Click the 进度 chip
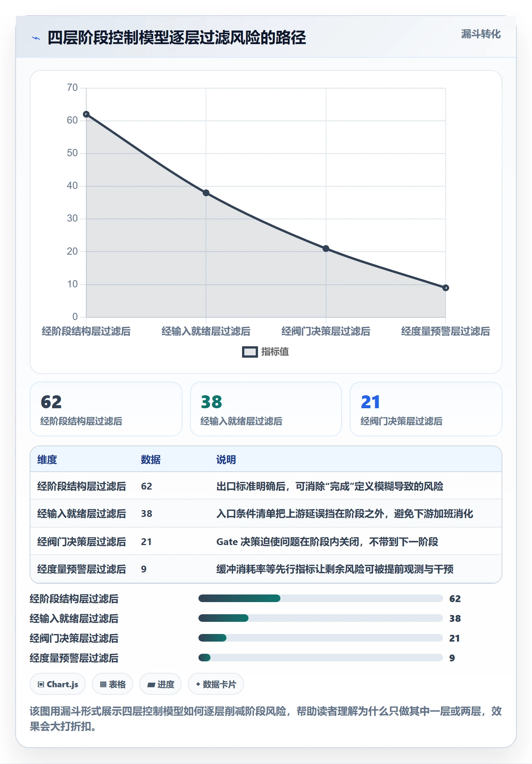532x764 pixels. click(x=160, y=684)
